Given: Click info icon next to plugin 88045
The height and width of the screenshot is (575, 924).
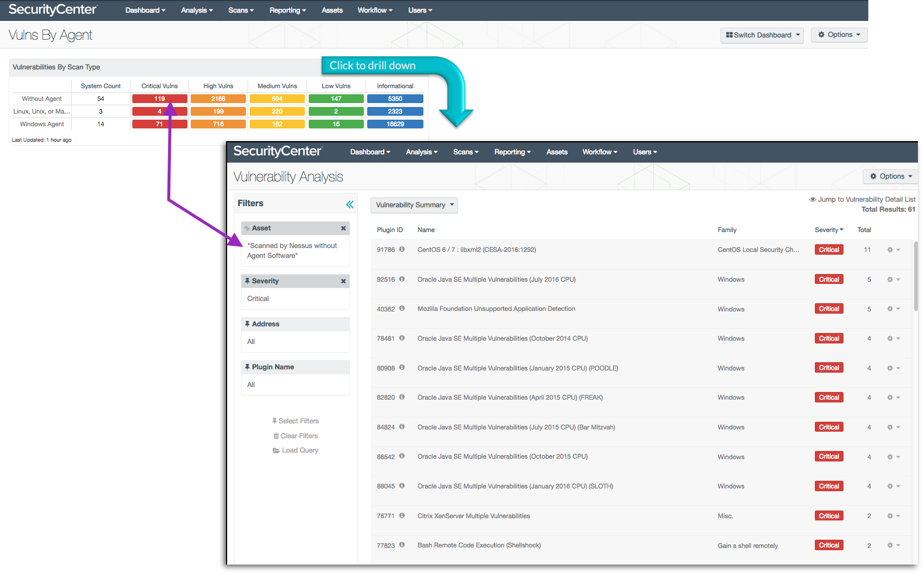Looking at the screenshot, I should point(402,486).
